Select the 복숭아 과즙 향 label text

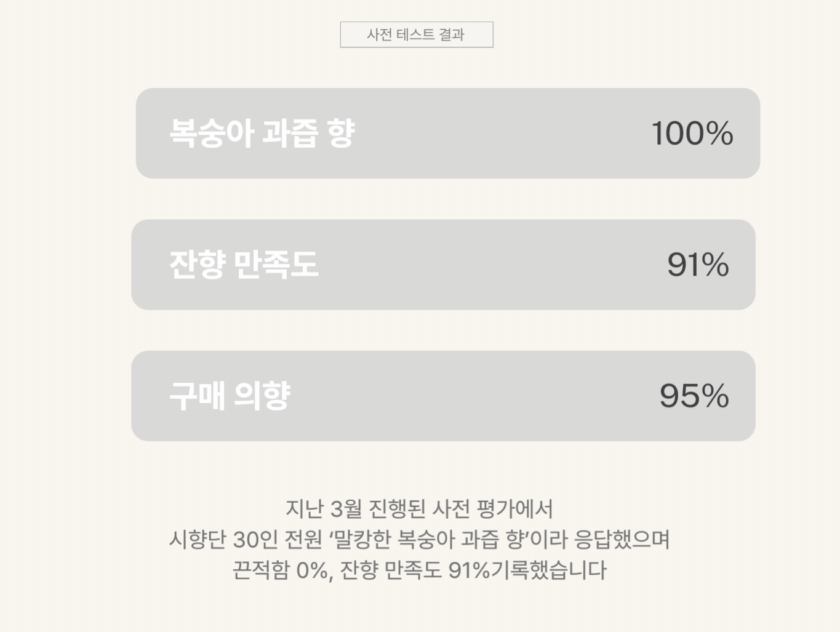[262, 133]
